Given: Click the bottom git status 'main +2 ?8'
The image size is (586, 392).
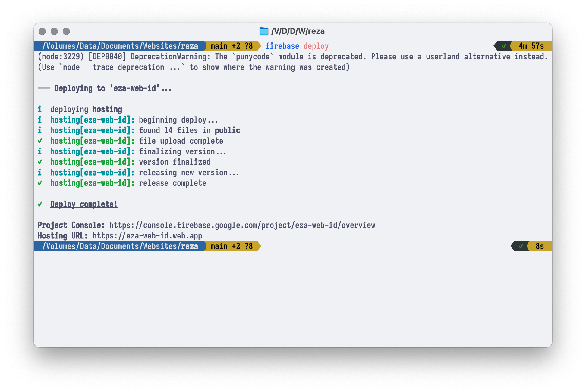Looking at the screenshot, I should pos(232,246).
